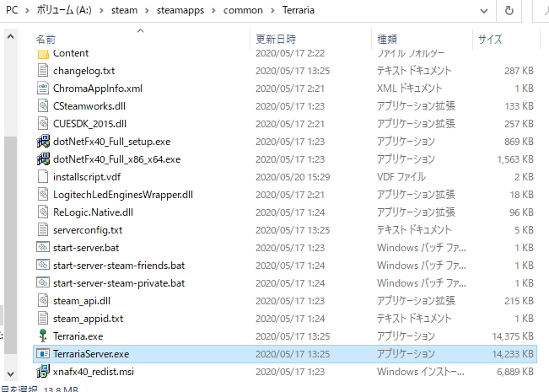
Task: Select the file name start-server.bat
Action: pos(86,248)
